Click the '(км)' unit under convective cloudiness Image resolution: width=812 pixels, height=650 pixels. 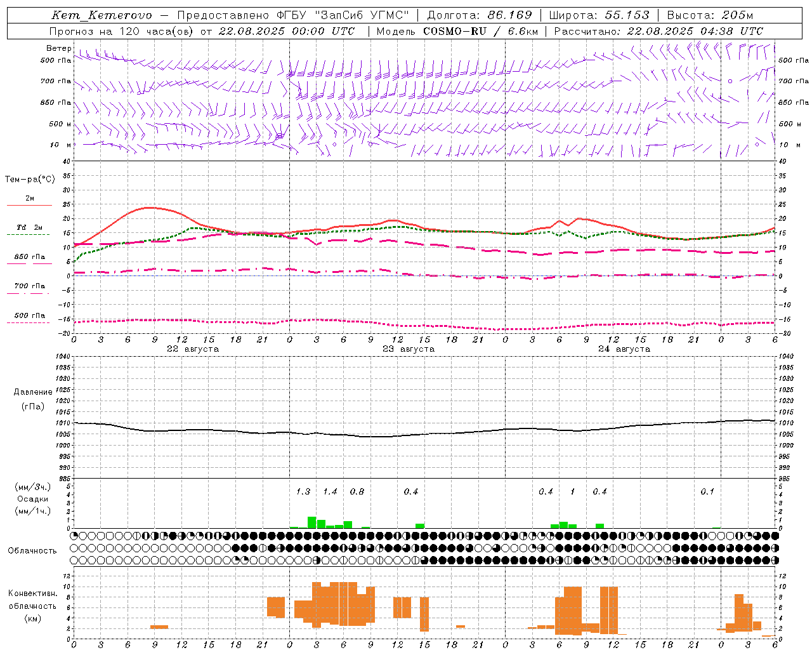pyautogui.click(x=33, y=618)
